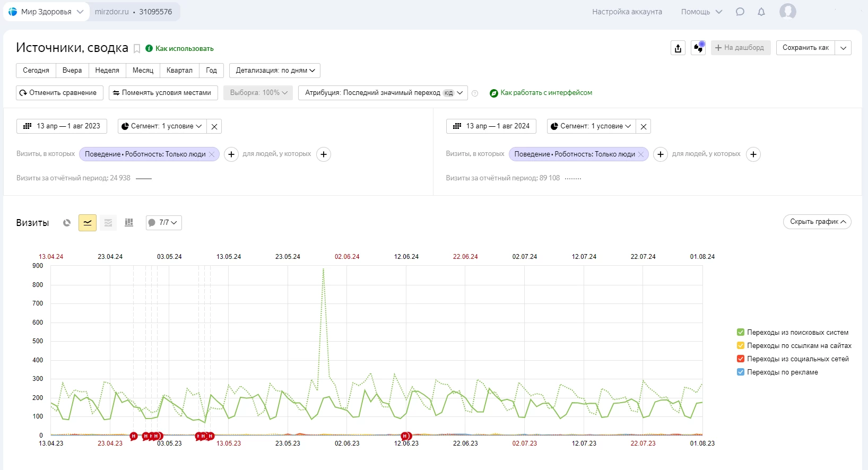Switch to the column chart view
Screen dimensions: 868x470
pyautogui.click(x=129, y=223)
